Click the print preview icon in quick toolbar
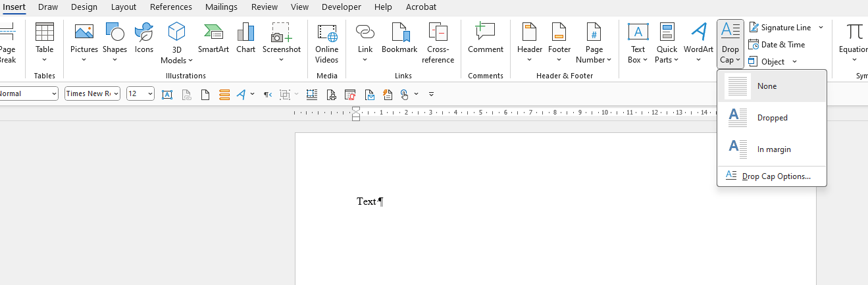The width and height of the screenshot is (868, 285). click(331, 94)
